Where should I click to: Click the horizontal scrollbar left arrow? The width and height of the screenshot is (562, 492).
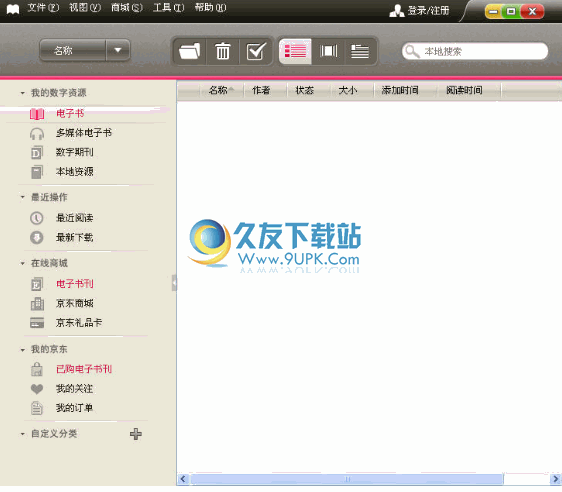(183, 479)
